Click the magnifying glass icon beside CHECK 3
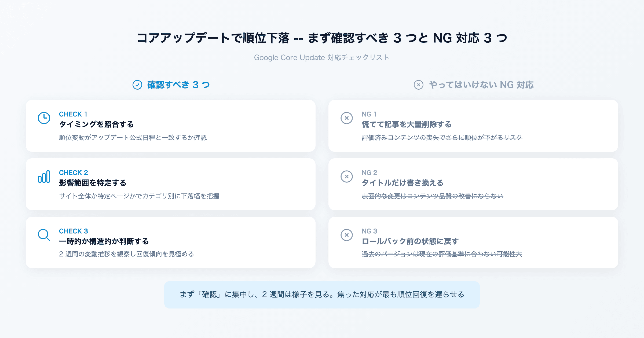This screenshot has height=338, width=644. 44,235
